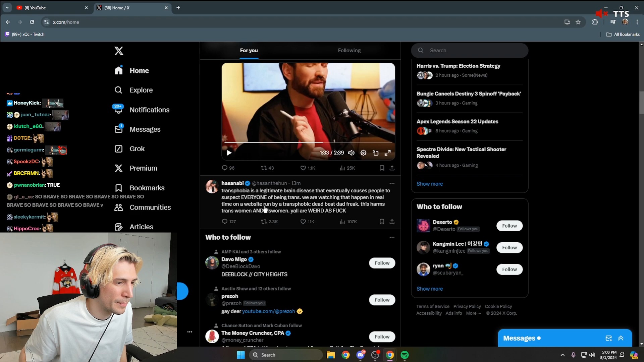Switch to the YouTube browser tab
The height and width of the screenshot is (362, 644).
(x=53, y=8)
